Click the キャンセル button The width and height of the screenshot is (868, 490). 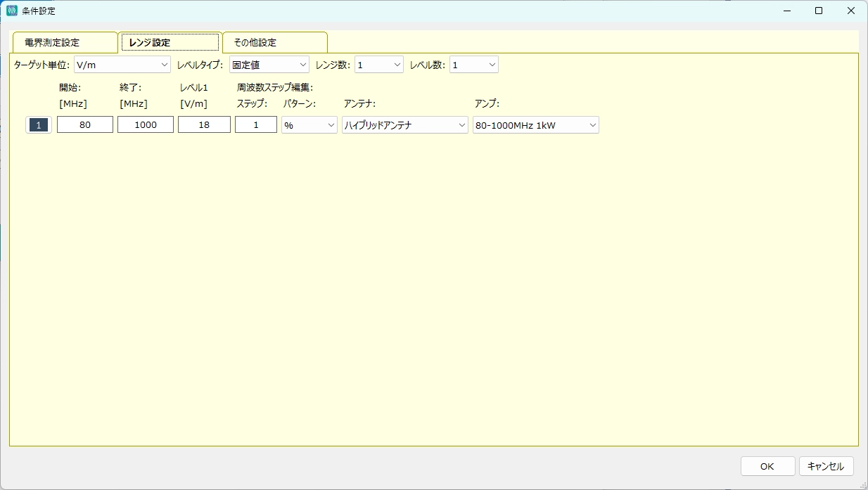pyautogui.click(x=826, y=466)
